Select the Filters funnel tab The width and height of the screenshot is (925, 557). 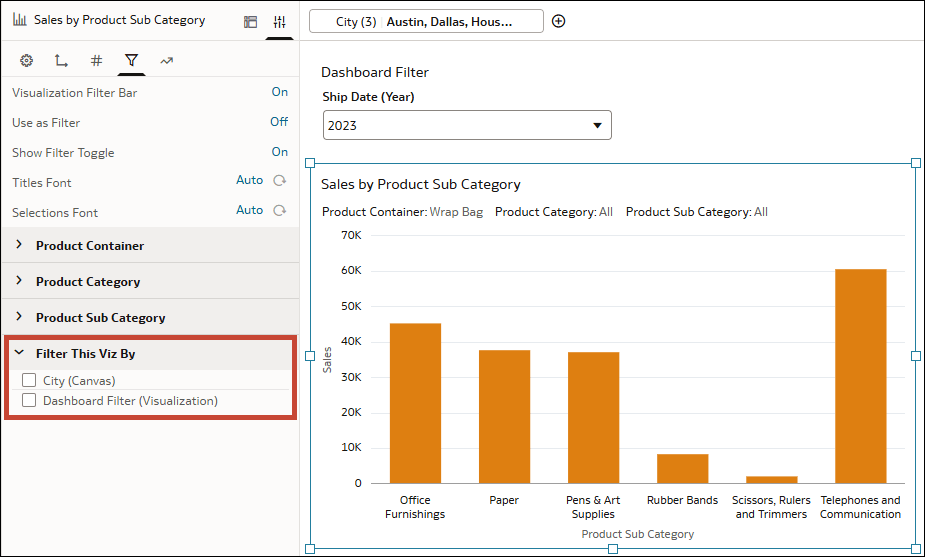point(131,61)
